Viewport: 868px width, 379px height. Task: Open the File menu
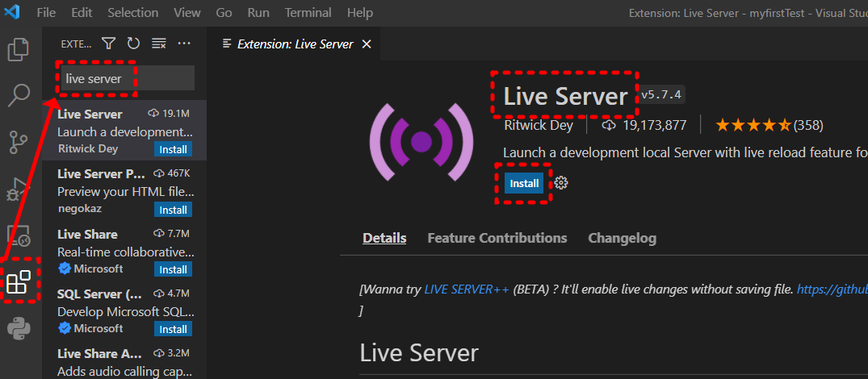pos(46,12)
